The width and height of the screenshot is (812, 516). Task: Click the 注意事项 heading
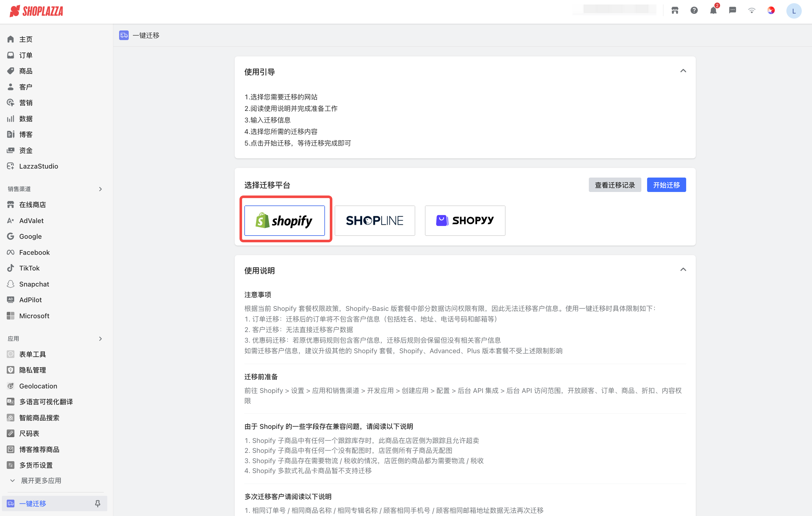tap(258, 295)
